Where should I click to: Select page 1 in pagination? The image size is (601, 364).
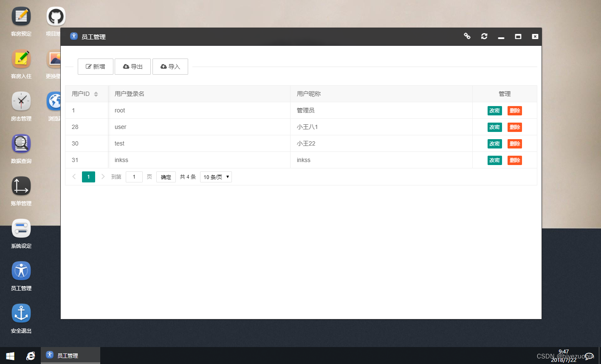(x=88, y=177)
